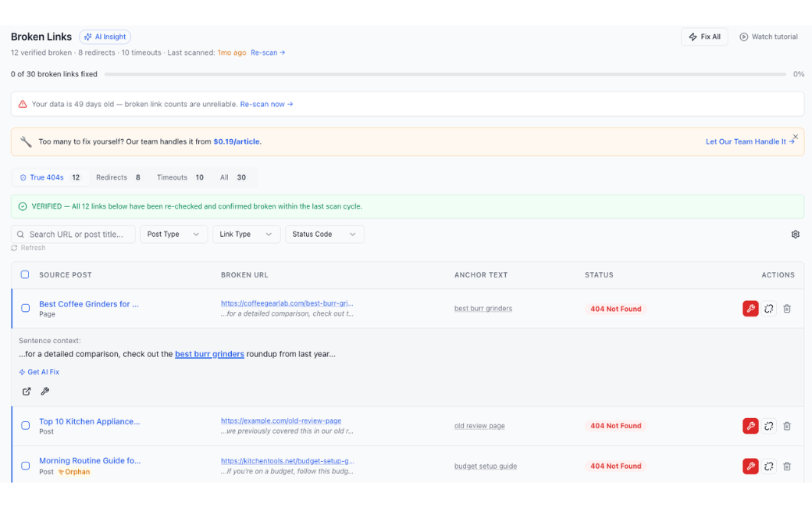Click the 'budget setup guide' anchor text
The height and width of the screenshot is (508, 812).
pyautogui.click(x=486, y=466)
